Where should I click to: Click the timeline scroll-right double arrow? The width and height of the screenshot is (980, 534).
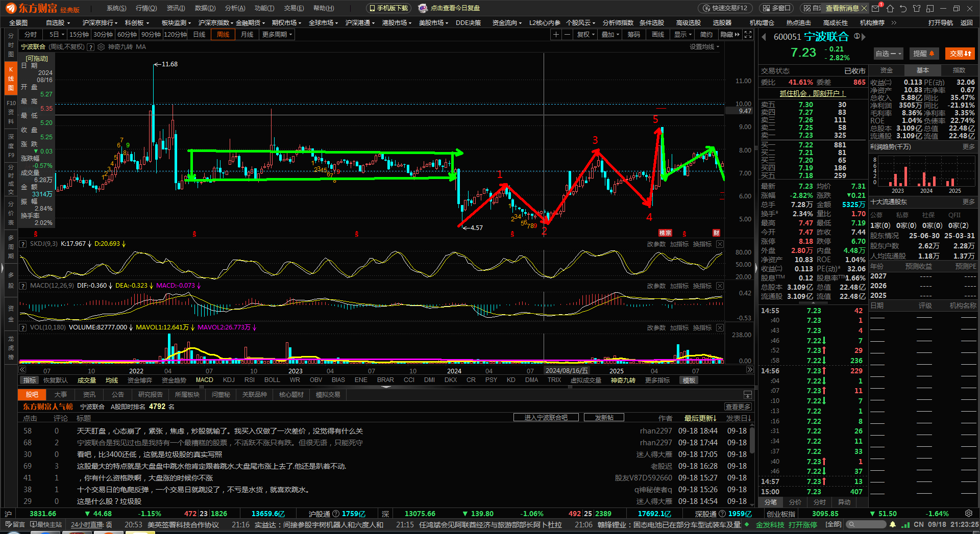pyautogui.click(x=750, y=370)
